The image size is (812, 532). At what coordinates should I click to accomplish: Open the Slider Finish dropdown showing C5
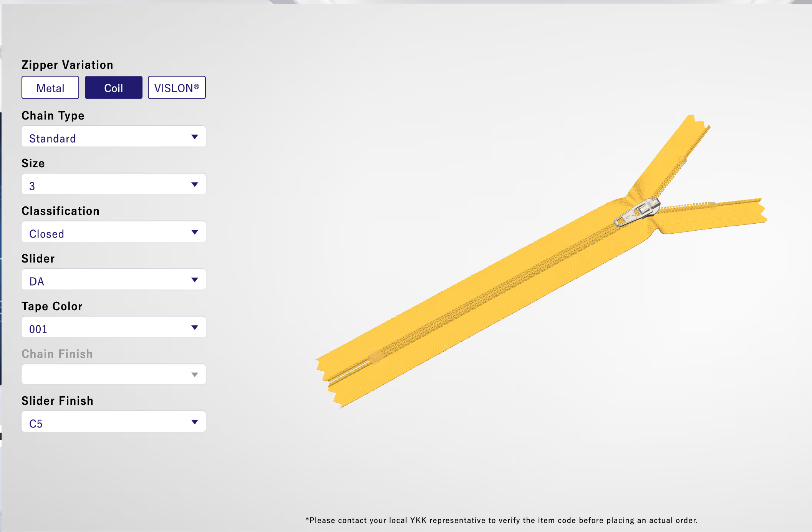tap(113, 422)
